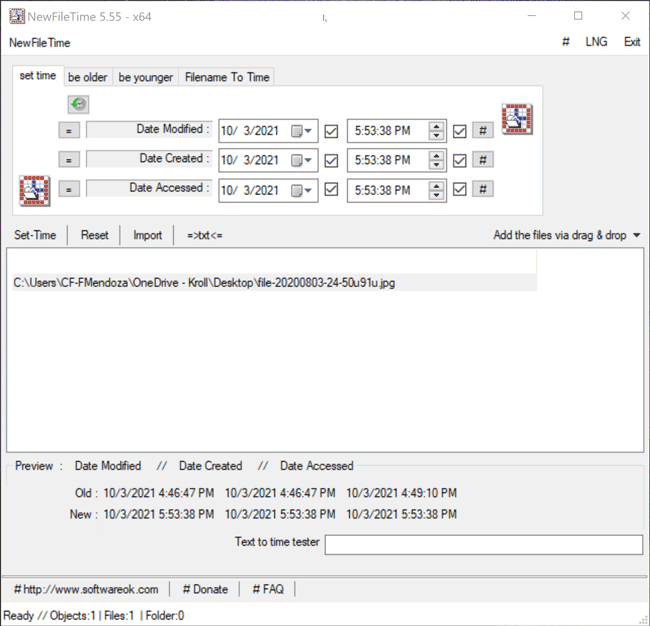Viewport: 650px width, 626px height.
Task: Click the green clock current-time icon
Action: pos(78,104)
